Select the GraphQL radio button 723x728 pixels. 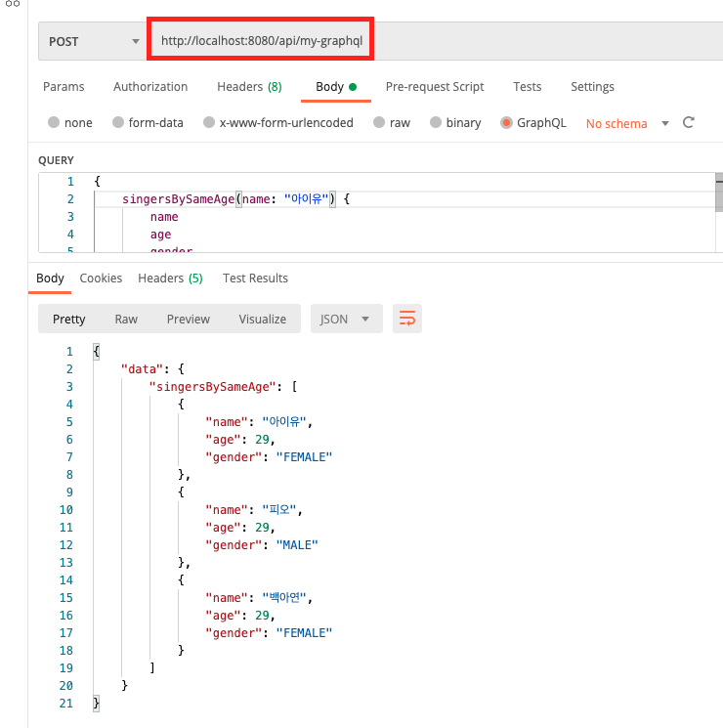click(x=506, y=122)
